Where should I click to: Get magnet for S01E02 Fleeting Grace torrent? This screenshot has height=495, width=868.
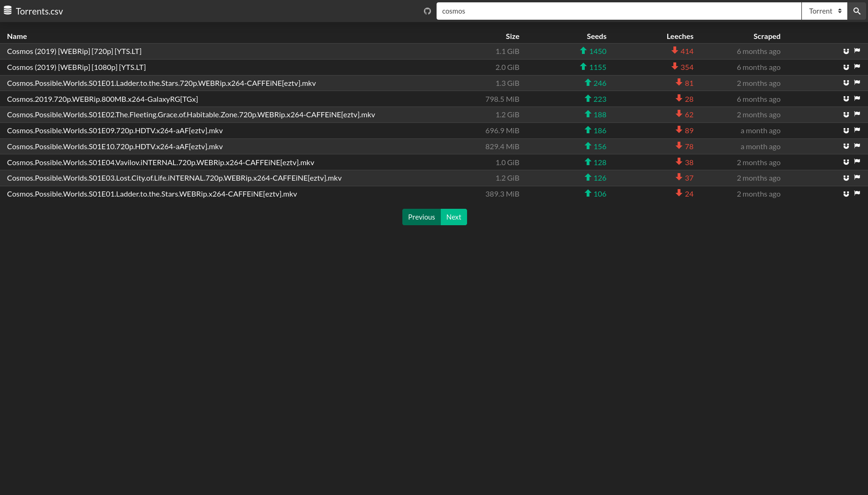click(846, 114)
